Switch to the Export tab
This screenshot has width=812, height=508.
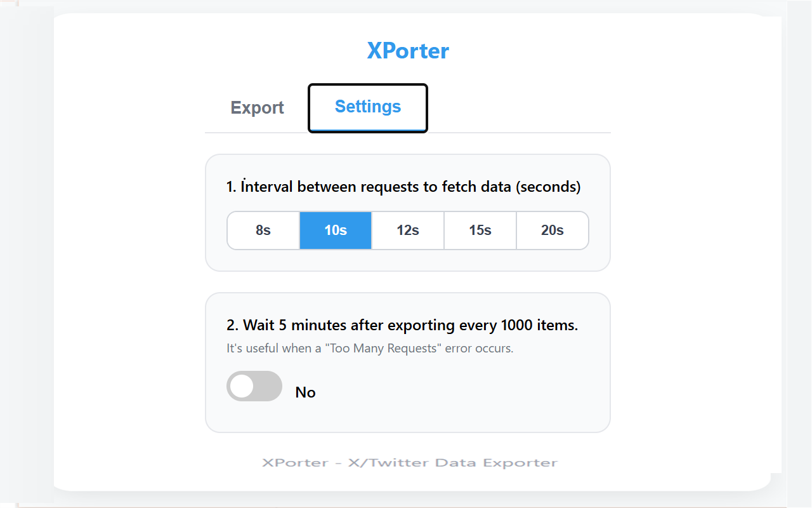point(257,107)
